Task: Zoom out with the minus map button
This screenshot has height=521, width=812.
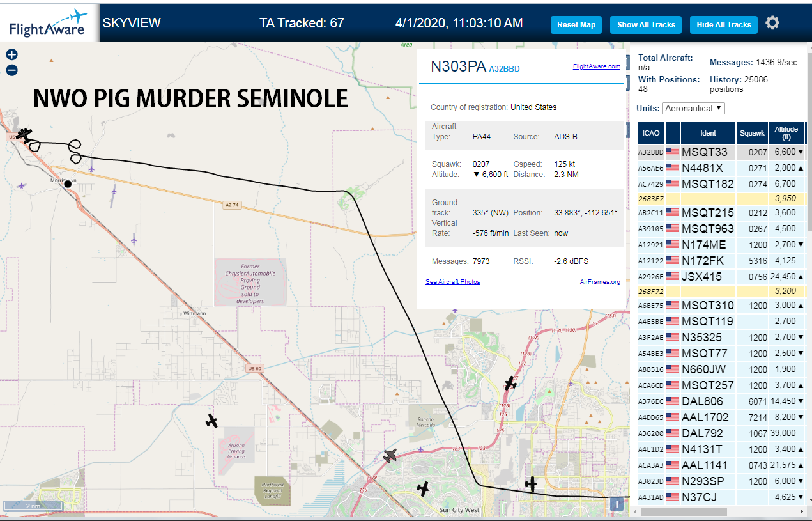Action: coord(11,70)
